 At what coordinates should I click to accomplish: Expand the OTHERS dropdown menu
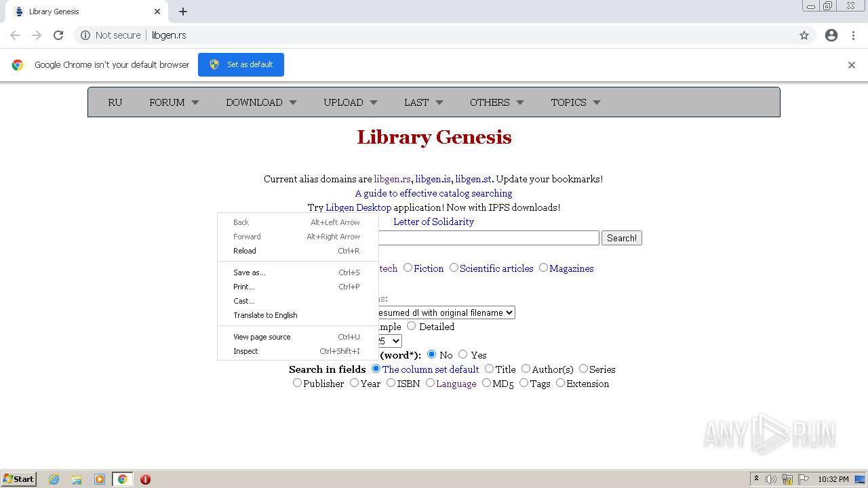tap(497, 102)
